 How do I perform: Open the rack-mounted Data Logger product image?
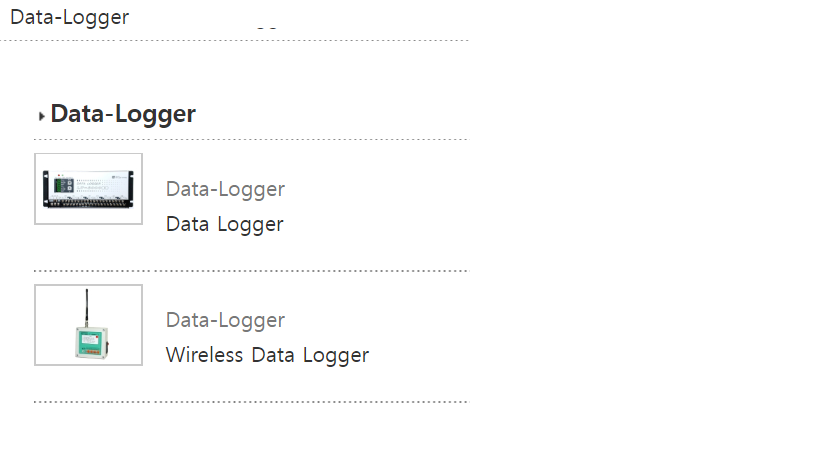tap(88, 188)
